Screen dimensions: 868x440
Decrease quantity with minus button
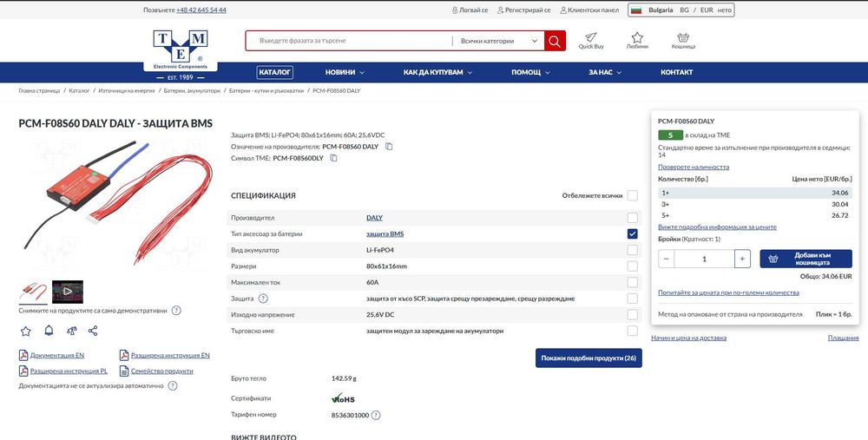pyautogui.click(x=666, y=259)
